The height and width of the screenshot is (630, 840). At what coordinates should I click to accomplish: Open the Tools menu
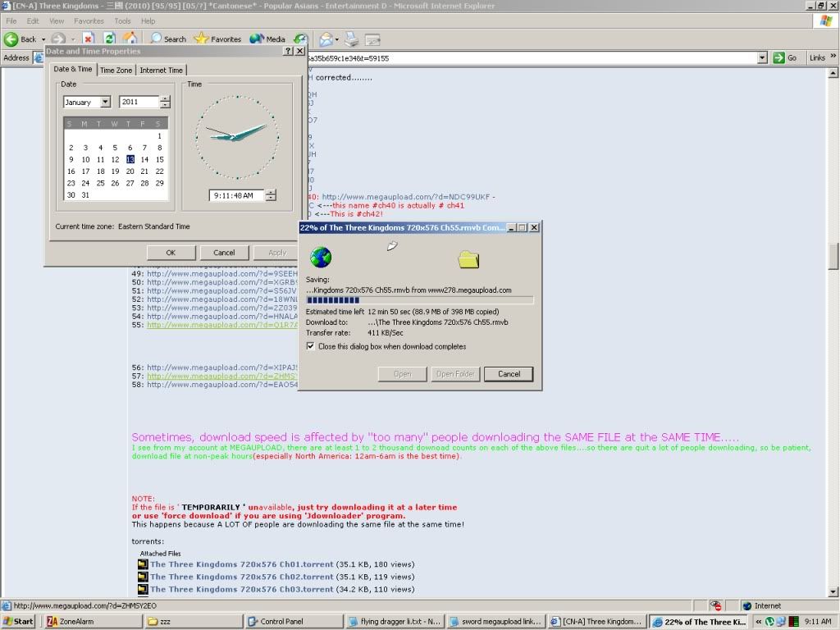coord(122,21)
